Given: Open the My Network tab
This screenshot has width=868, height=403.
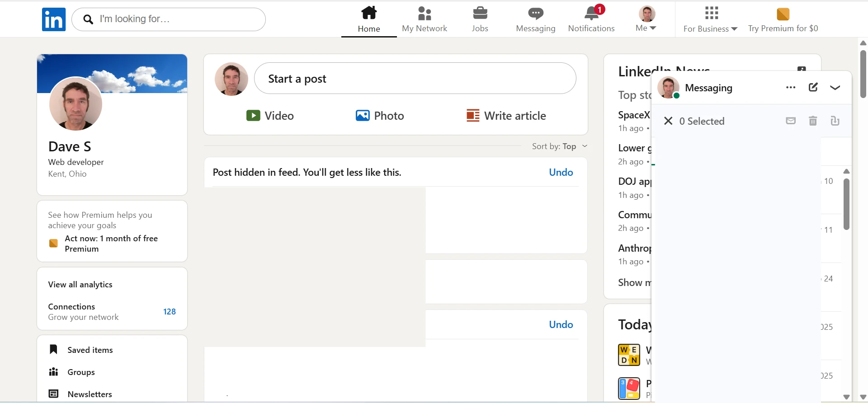Looking at the screenshot, I should 425,19.
